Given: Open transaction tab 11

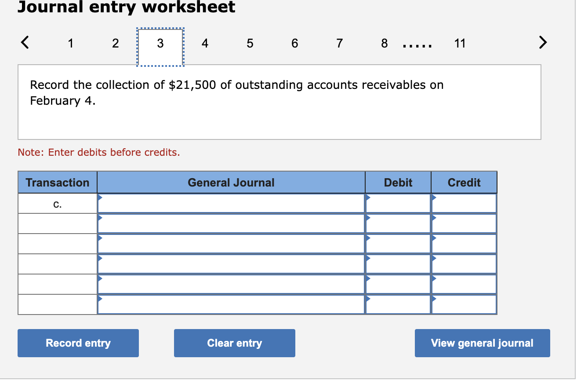Looking at the screenshot, I should [460, 43].
